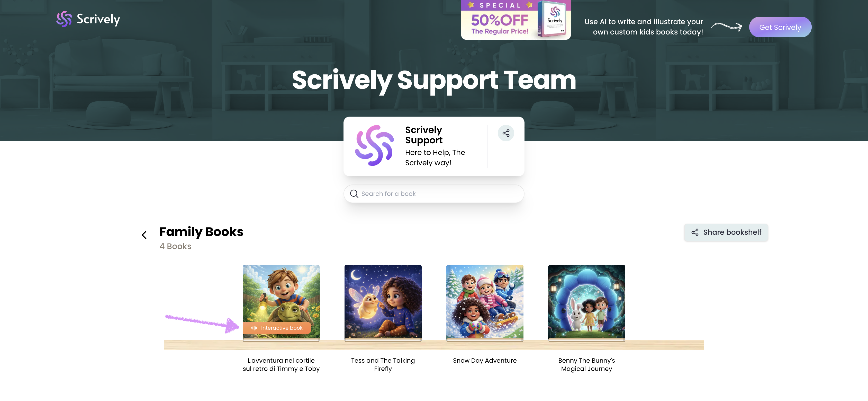Click the search magnifier icon
The width and height of the screenshot is (868, 401).
[354, 194]
